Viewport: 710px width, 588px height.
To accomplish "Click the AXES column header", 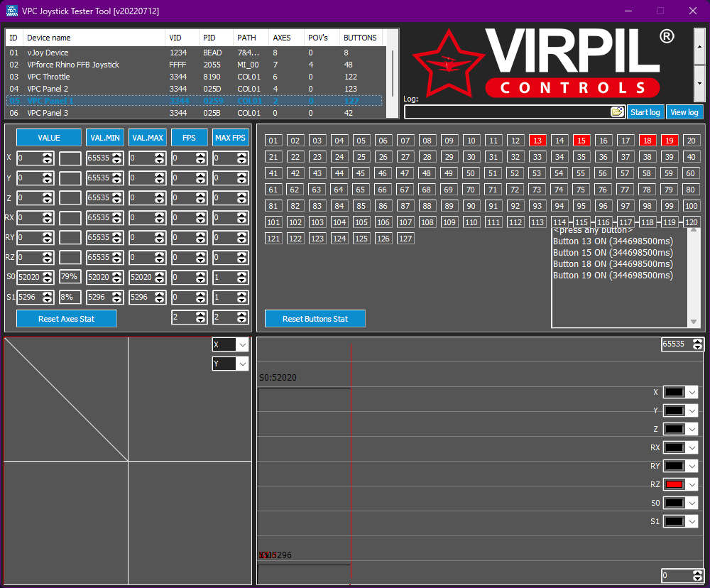I will [286, 38].
